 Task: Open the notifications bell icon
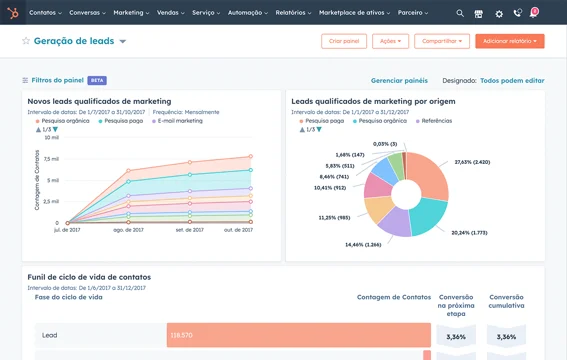533,13
